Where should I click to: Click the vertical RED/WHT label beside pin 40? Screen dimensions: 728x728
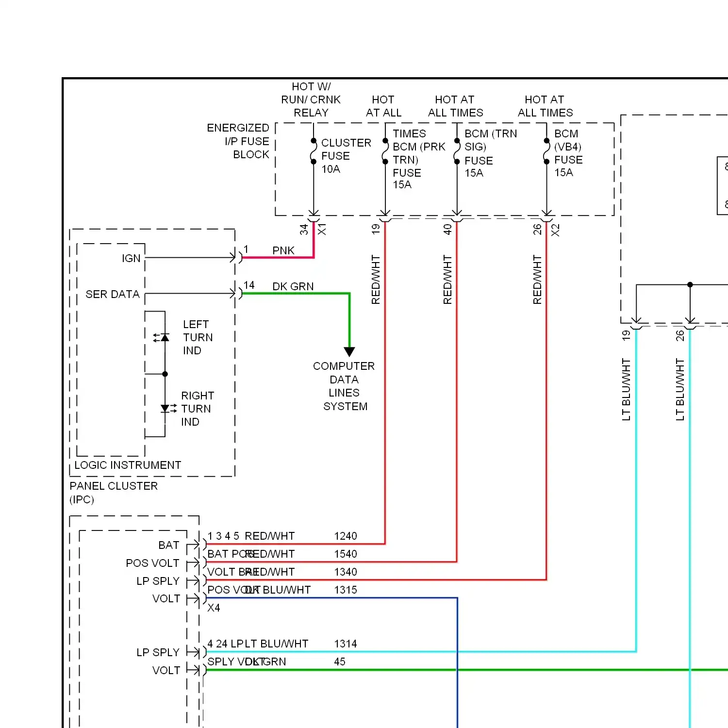click(x=447, y=280)
